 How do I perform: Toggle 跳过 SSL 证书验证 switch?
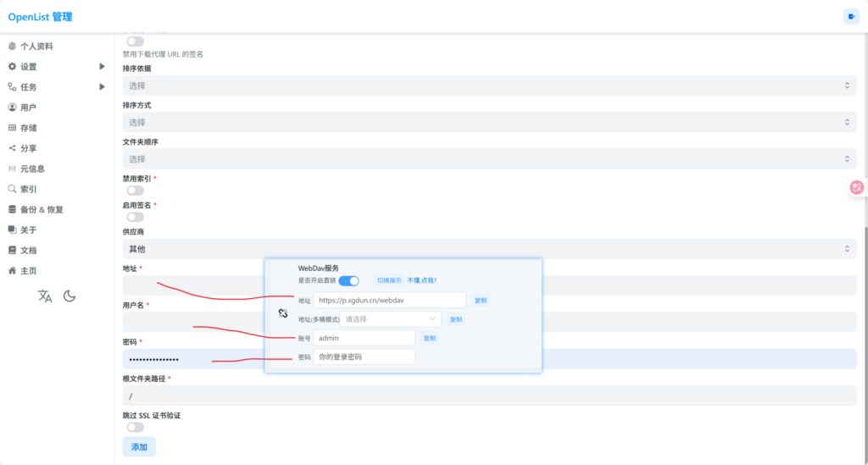tap(135, 428)
